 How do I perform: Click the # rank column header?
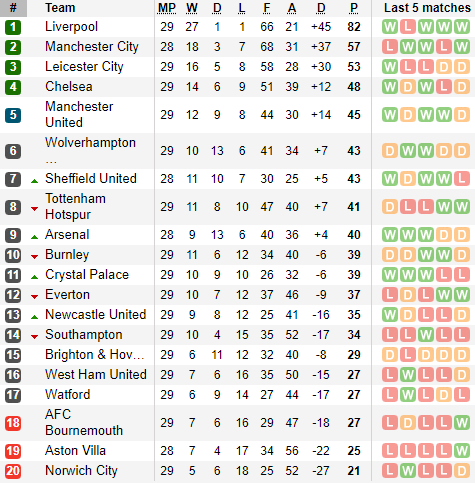tap(13, 8)
